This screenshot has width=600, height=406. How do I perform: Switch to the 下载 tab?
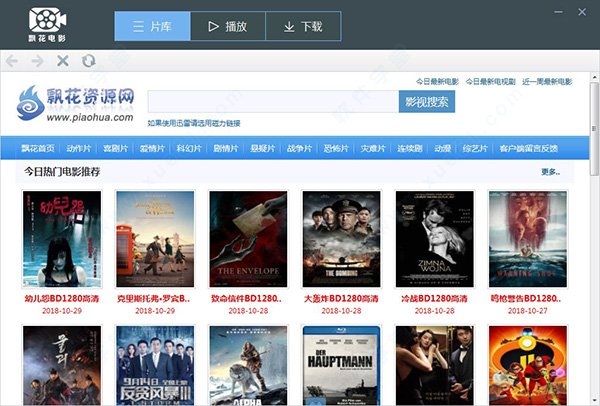[303, 26]
